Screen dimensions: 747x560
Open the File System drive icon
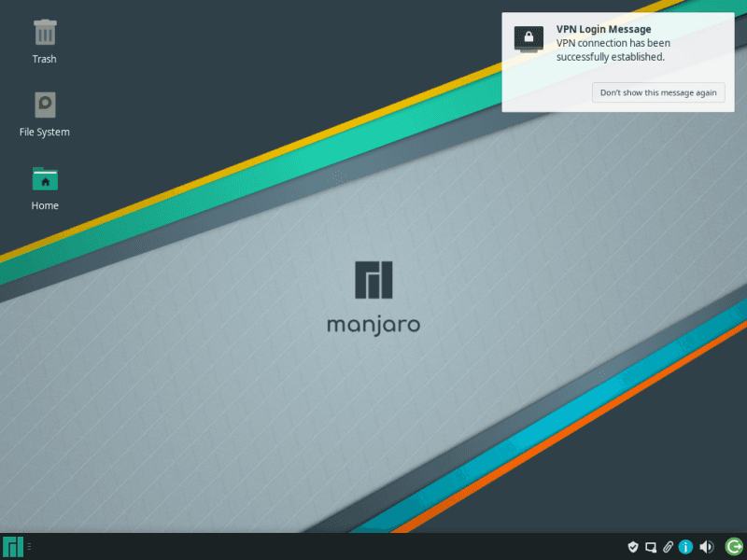tap(45, 104)
